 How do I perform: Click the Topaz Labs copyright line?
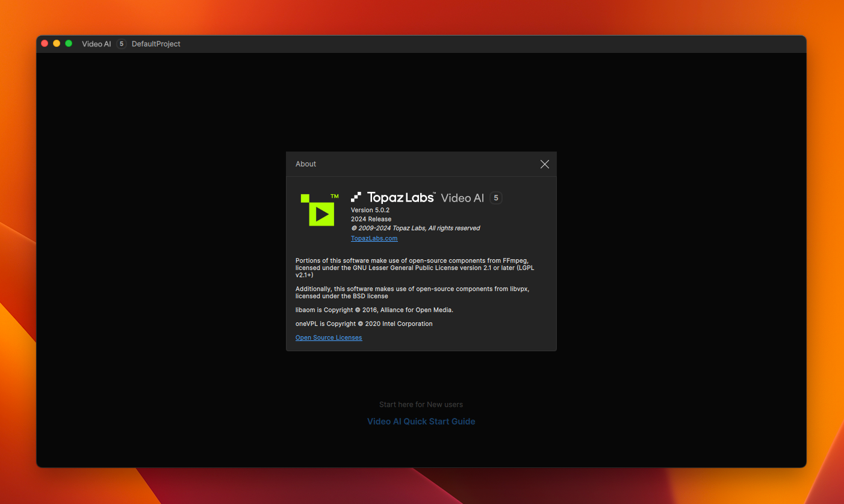coord(415,228)
